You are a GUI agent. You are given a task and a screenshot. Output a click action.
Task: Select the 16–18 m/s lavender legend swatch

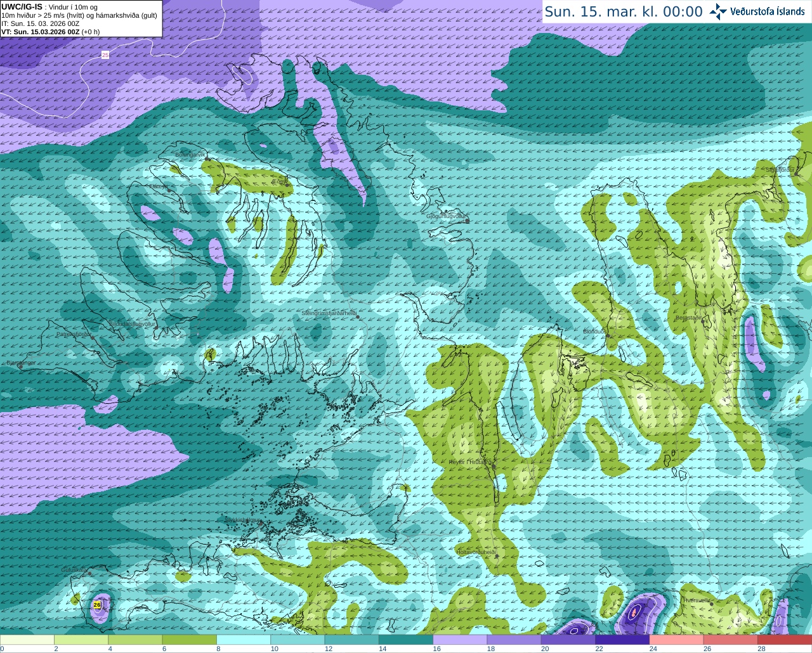pyautogui.click(x=460, y=640)
